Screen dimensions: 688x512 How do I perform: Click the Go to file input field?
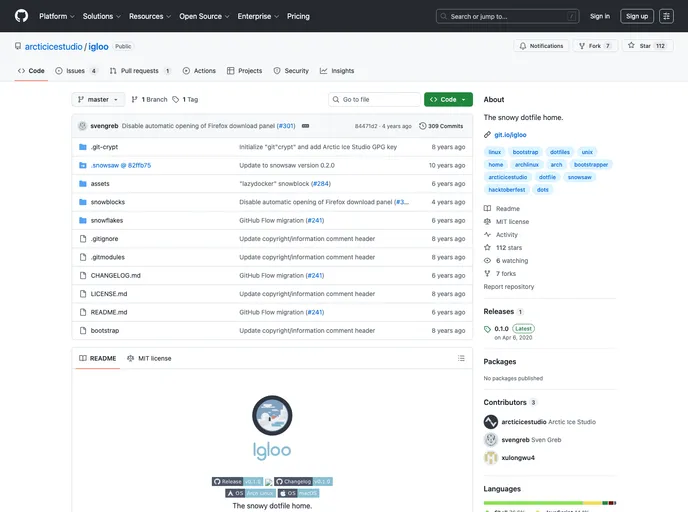375,100
